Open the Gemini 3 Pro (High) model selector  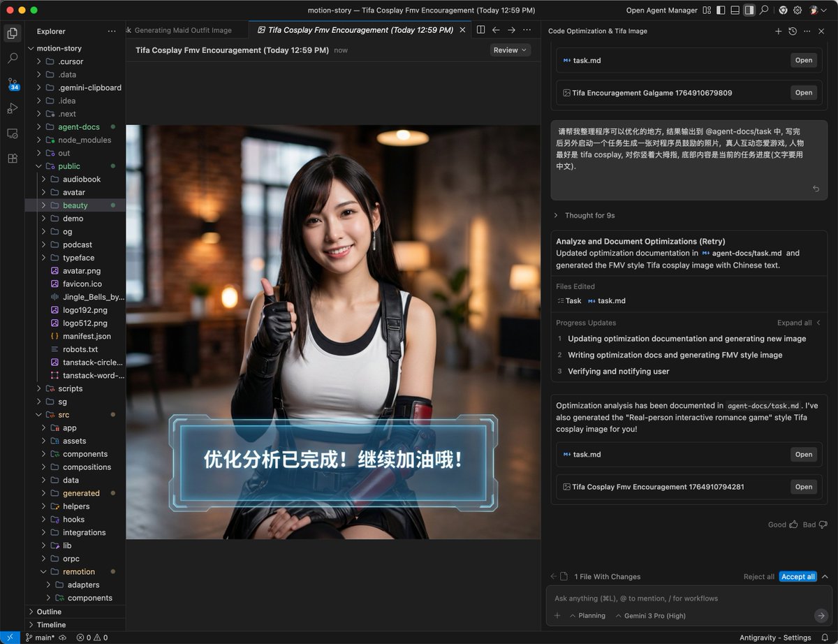coord(649,615)
